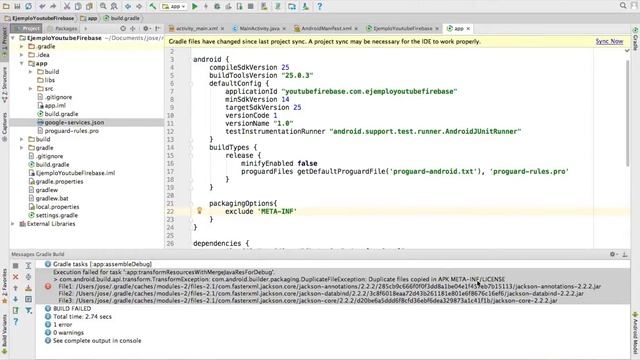Viewport: 640px width, 360px height.
Task: Switch to EjemploYoutubeFirebase editor tab
Action: [x=402, y=29]
